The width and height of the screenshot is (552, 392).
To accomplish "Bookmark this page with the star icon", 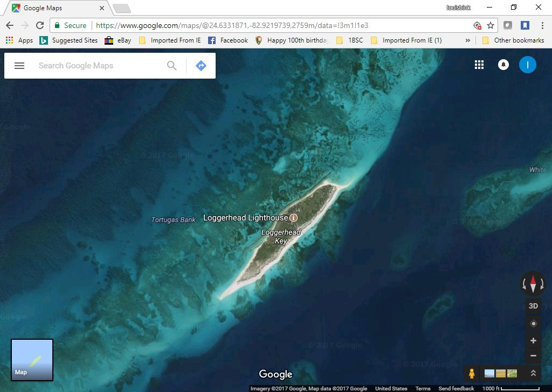I will [x=491, y=25].
